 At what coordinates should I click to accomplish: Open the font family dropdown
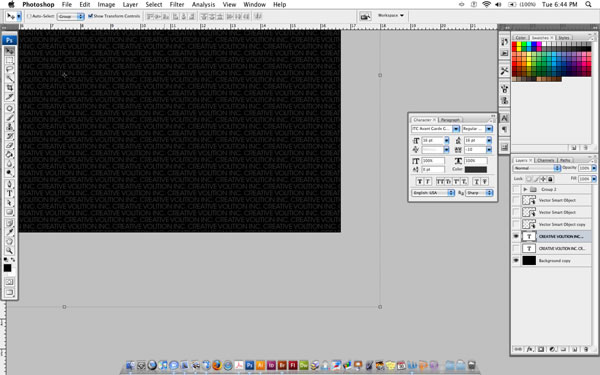456,129
